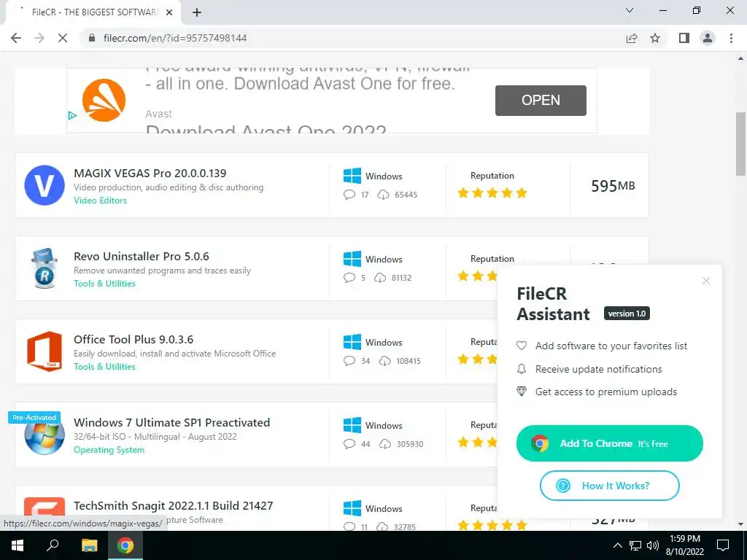747x560 pixels.
Task: Click the heart favorites icon in Assistant popup
Action: [x=522, y=346]
